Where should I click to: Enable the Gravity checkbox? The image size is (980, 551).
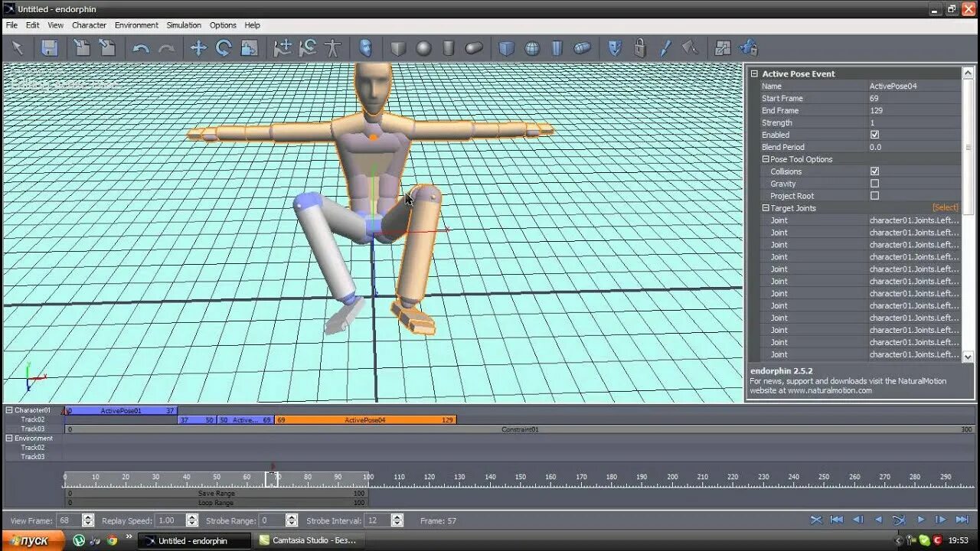874,184
